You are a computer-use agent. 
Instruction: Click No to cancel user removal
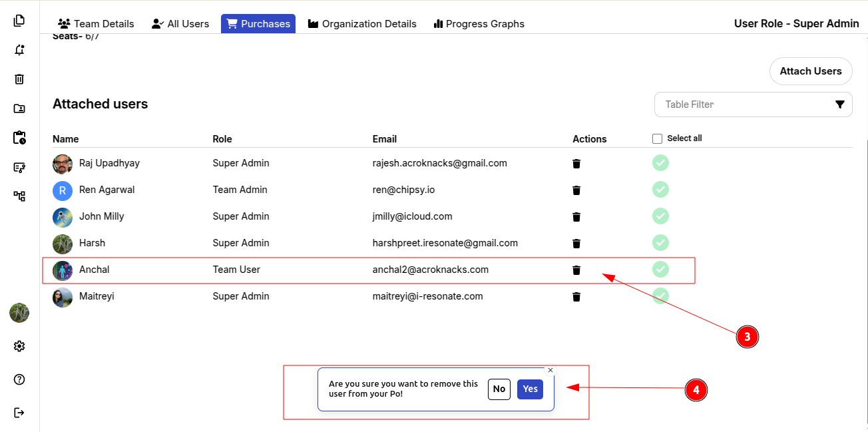point(499,389)
